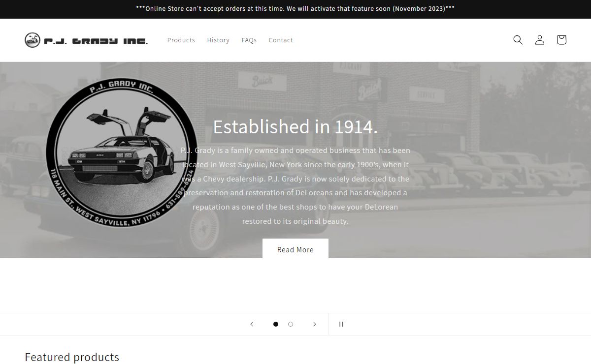The width and height of the screenshot is (591, 364).
Task: Click the "Featured products" heading
Action: point(72,357)
